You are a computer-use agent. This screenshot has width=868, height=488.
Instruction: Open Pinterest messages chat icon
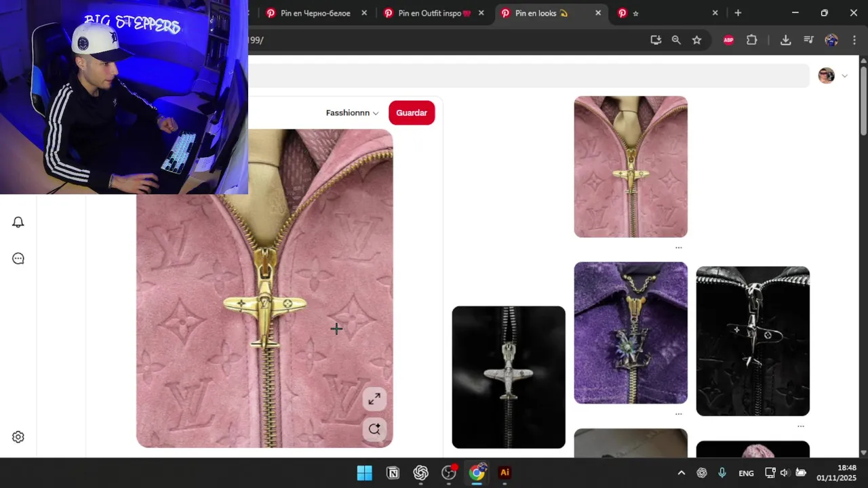pos(18,258)
